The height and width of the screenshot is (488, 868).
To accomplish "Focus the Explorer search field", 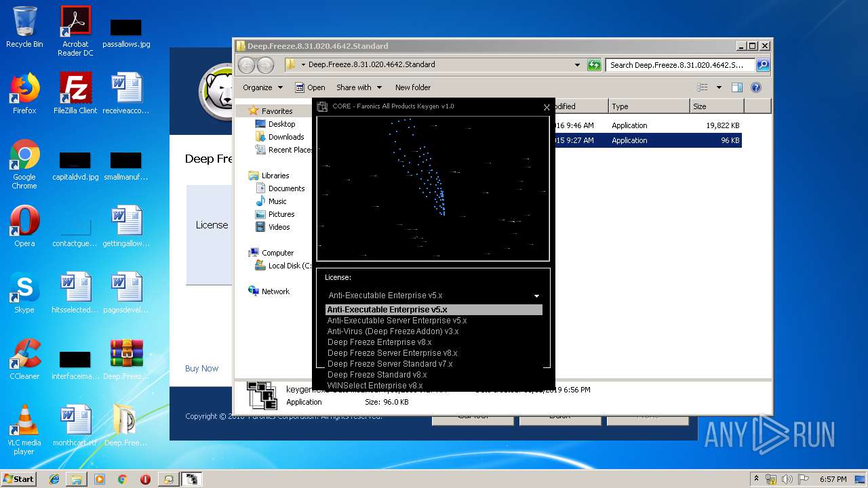I will pos(680,65).
